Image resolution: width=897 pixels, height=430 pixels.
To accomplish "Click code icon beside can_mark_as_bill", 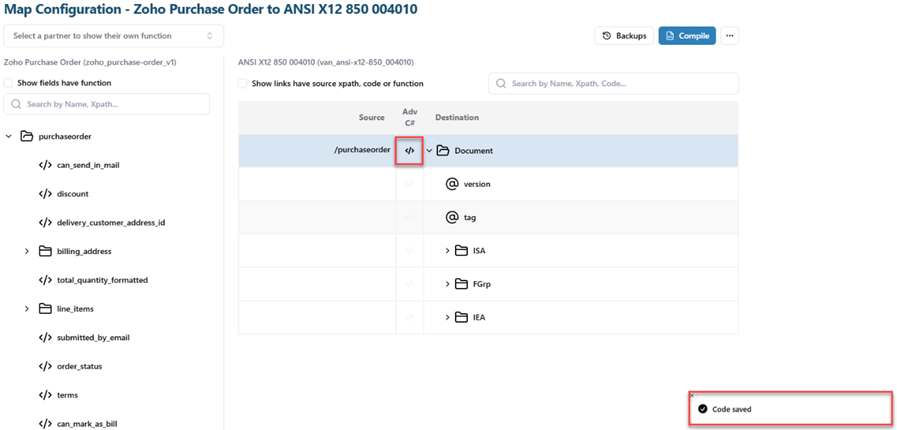I will 45,424.
